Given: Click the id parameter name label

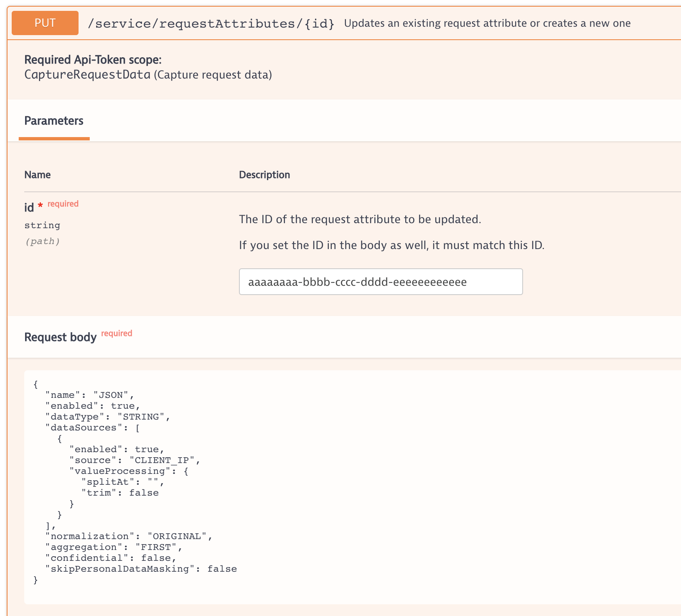Looking at the screenshot, I should click(x=29, y=208).
